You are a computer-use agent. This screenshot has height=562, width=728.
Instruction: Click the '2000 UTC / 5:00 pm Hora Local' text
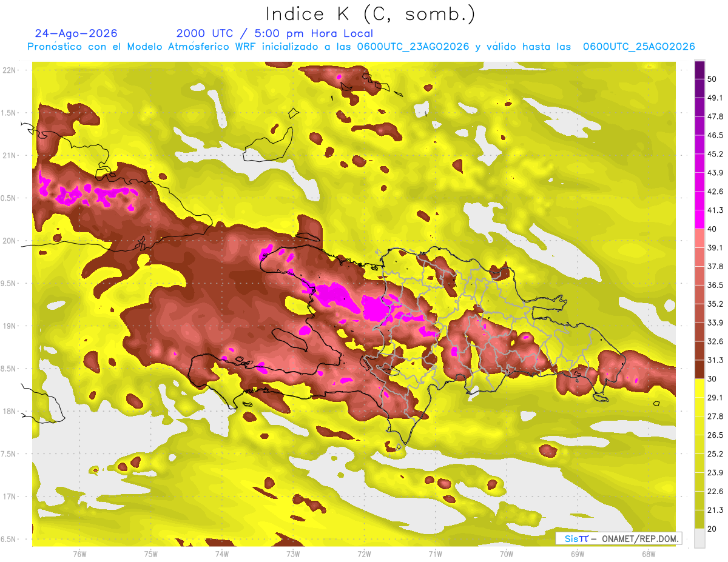click(275, 33)
